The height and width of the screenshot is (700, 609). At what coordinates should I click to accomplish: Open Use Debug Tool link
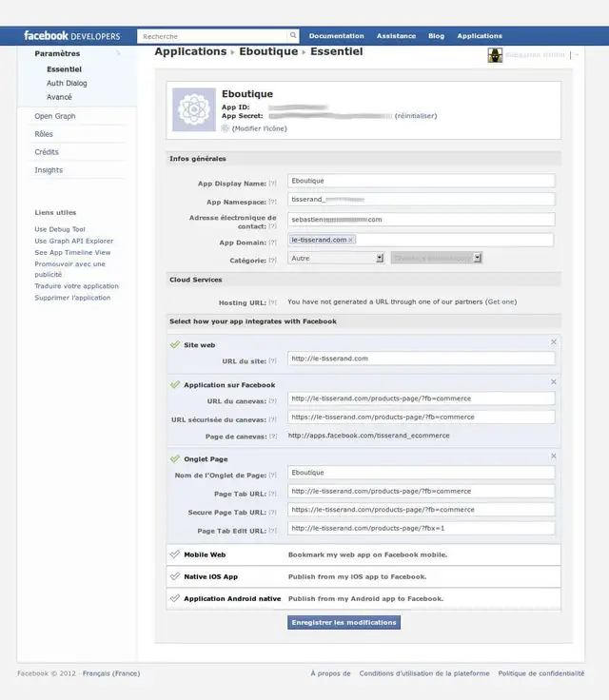pyautogui.click(x=60, y=229)
